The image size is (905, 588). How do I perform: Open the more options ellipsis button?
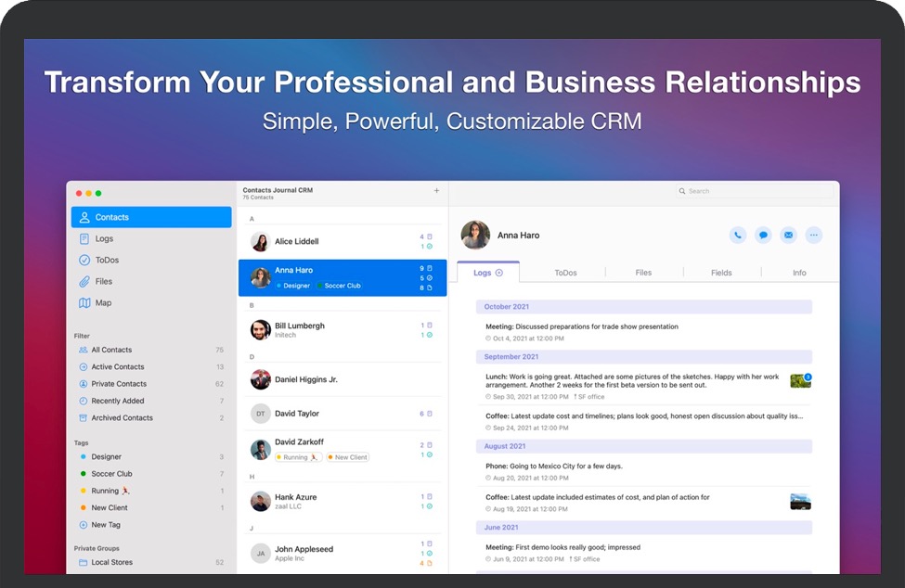814,236
